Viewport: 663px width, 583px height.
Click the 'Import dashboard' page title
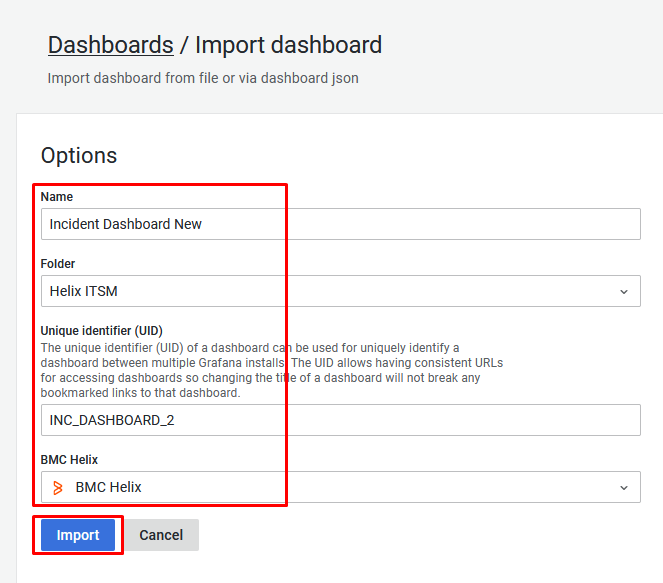[288, 45]
